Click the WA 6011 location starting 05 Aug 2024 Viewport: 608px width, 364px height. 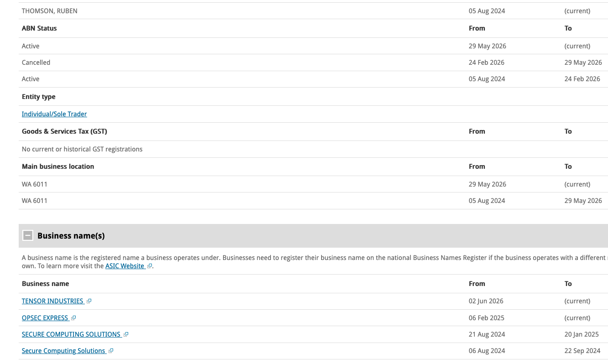(35, 201)
